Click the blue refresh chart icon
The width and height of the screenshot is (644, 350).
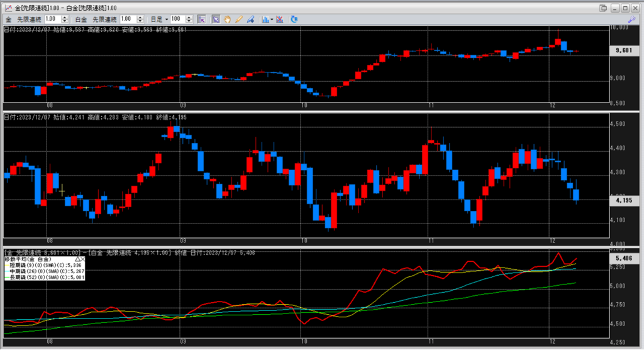tap(295, 19)
